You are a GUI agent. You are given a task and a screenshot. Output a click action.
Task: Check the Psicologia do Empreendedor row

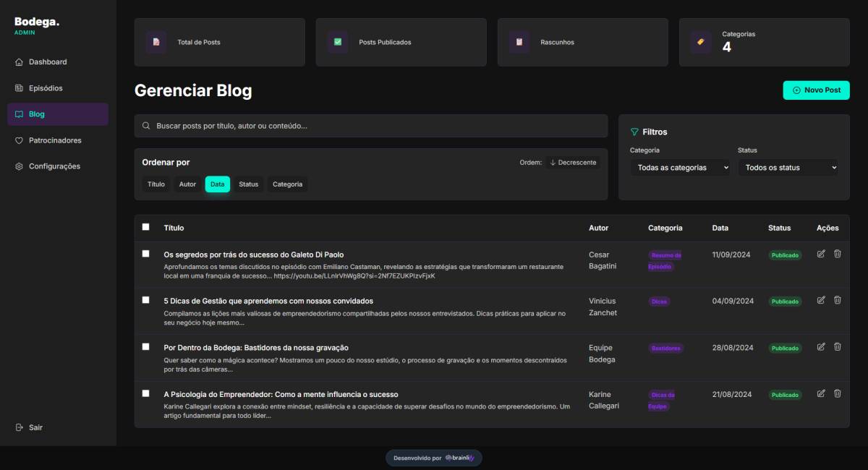click(145, 393)
